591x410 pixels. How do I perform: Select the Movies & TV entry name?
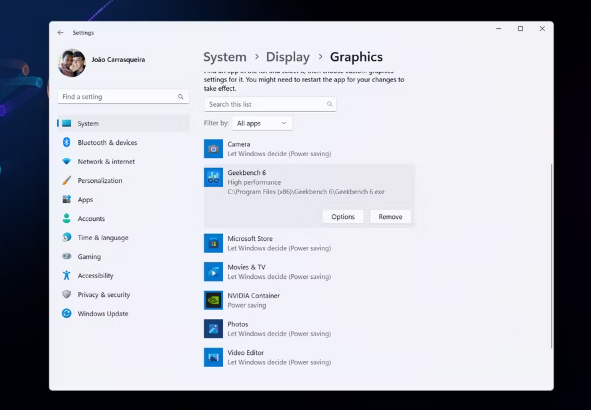[x=247, y=267]
